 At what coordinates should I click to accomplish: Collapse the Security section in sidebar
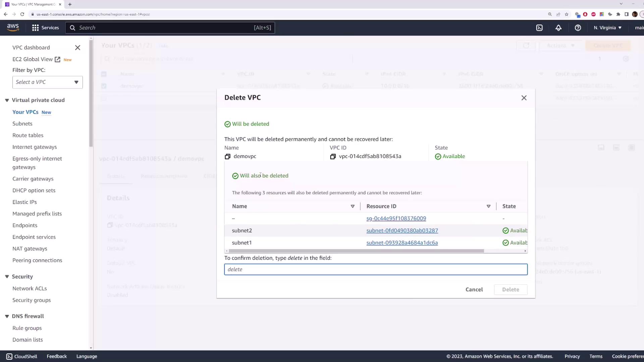[7, 277]
